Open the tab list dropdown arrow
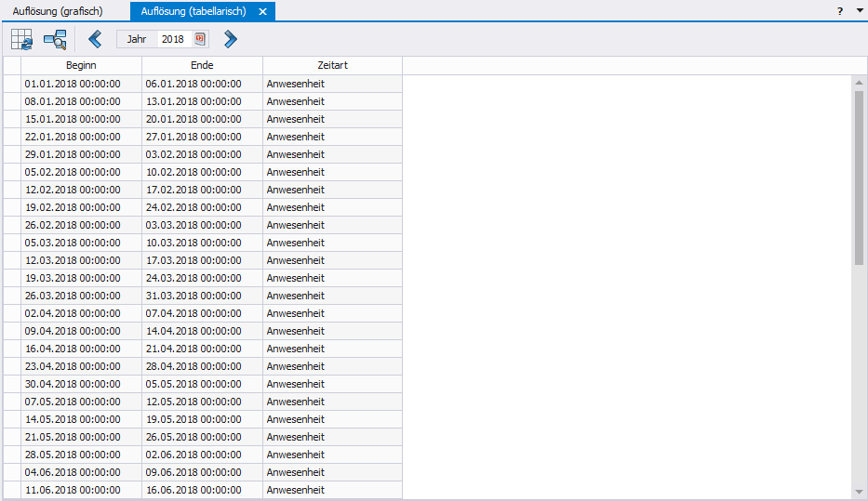868x501 pixels. [x=860, y=11]
